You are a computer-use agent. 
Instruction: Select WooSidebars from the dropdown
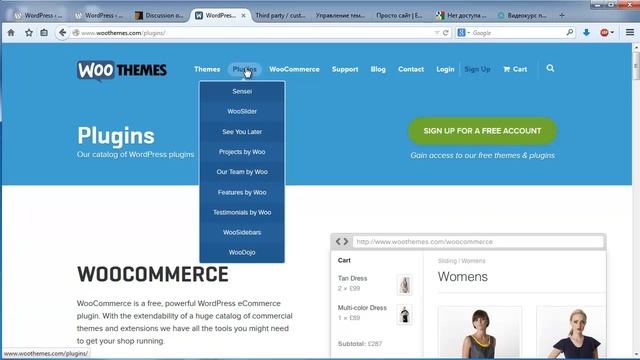pyautogui.click(x=242, y=232)
